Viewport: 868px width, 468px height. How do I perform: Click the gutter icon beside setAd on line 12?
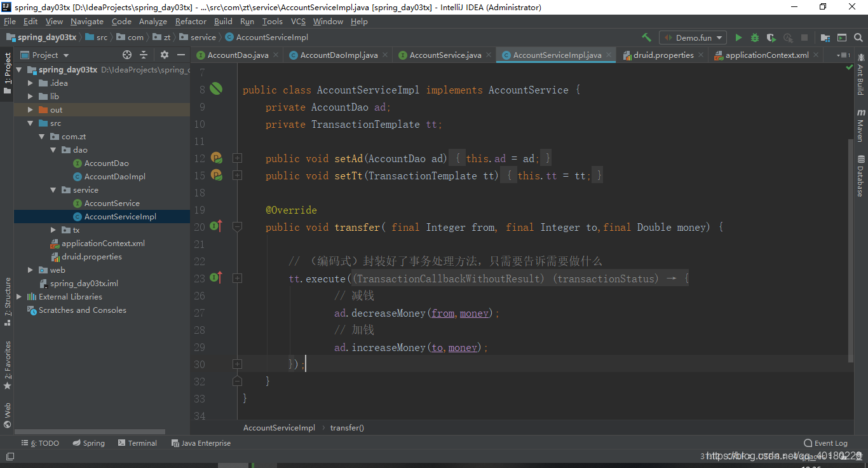(x=216, y=158)
